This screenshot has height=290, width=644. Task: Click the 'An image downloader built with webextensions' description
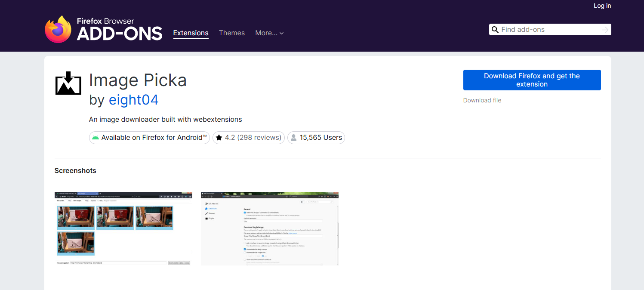tap(166, 119)
